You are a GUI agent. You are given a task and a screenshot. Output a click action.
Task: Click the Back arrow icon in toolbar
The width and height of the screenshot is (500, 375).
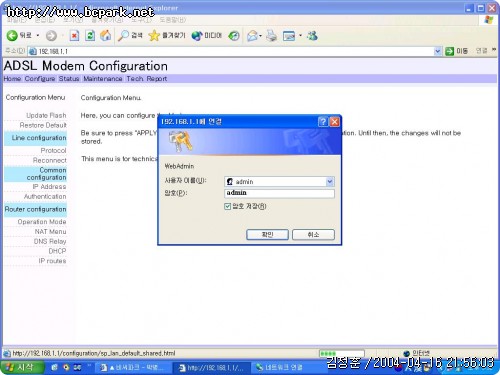point(12,35)
